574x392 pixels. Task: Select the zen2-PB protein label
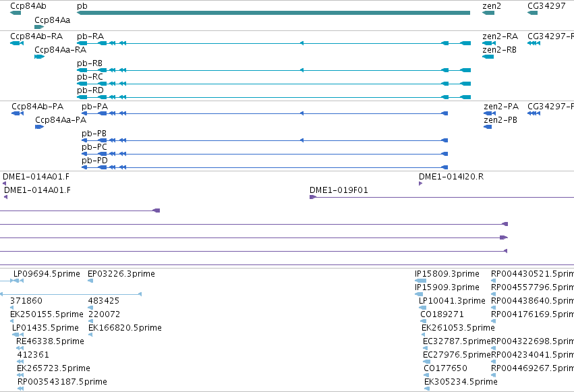pyautogui.click(x=500, y=120)
